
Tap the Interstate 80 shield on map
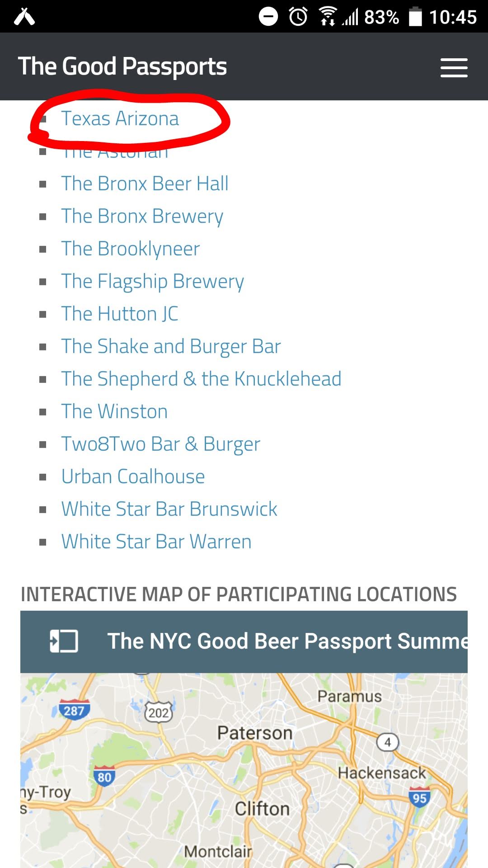pyautogui.click(x=104, y=777)
